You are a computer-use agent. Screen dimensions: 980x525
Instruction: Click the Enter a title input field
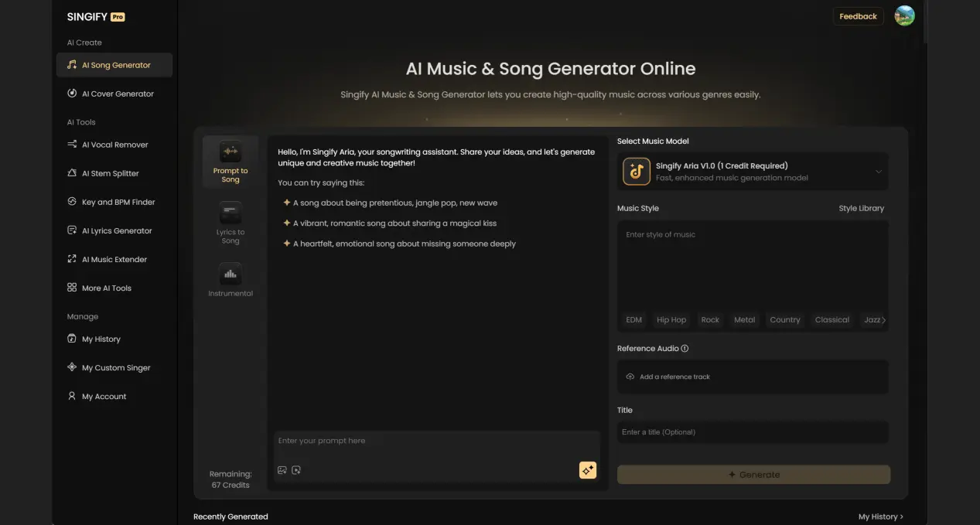[752, 431]
